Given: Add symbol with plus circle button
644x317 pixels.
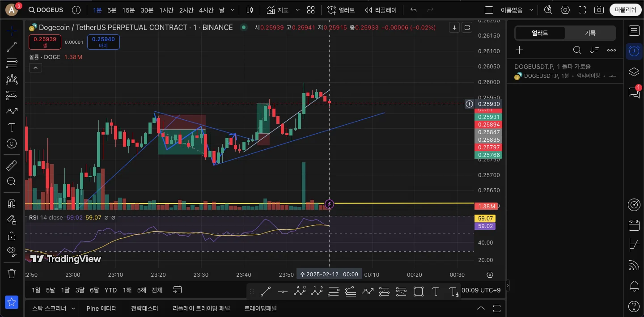Looking at the screenshot, I should [x=76, y=10].
